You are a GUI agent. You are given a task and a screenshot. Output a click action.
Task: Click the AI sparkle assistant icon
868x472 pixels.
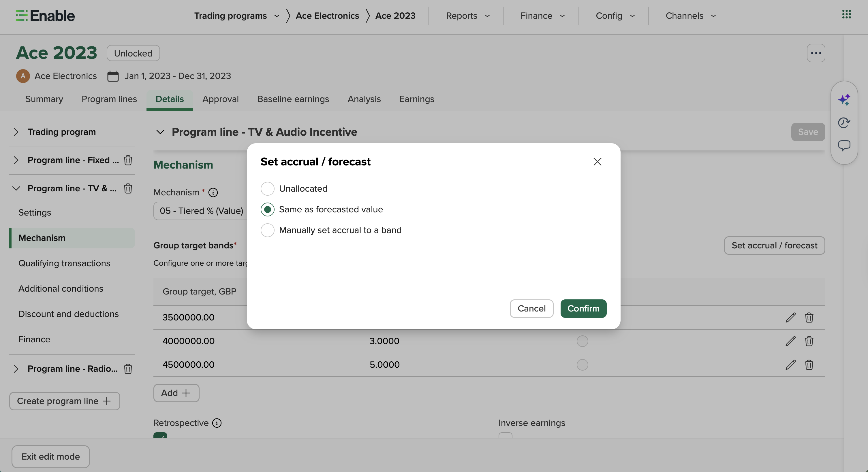(844, 100)
